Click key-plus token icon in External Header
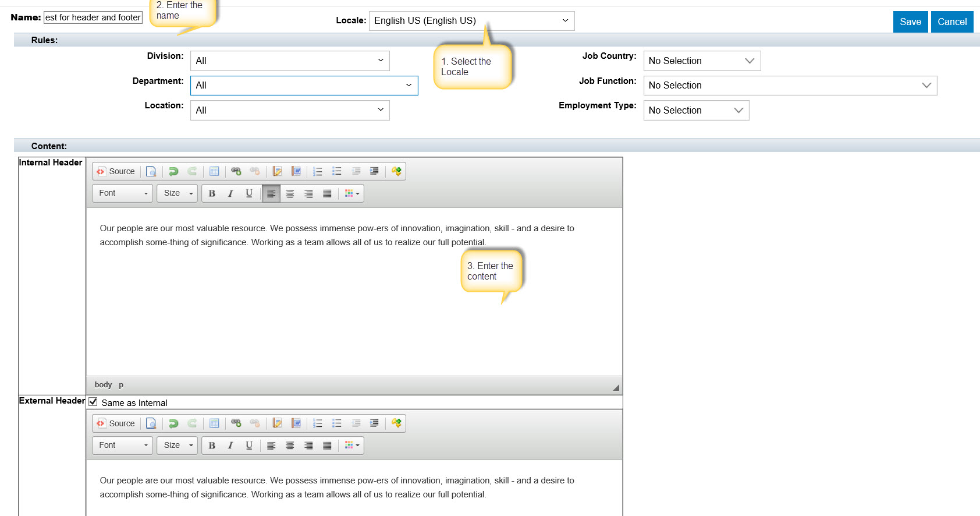This screenshot has height=516, width=980. (396, 423)
